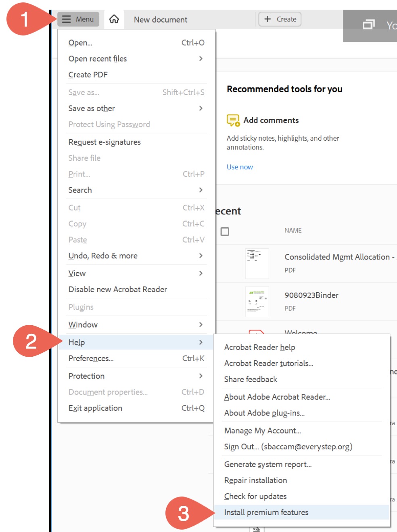The image size is (397, 532).
Task: Switch to the New document tab
Action: pyautogui.click(x=161, y=19)
